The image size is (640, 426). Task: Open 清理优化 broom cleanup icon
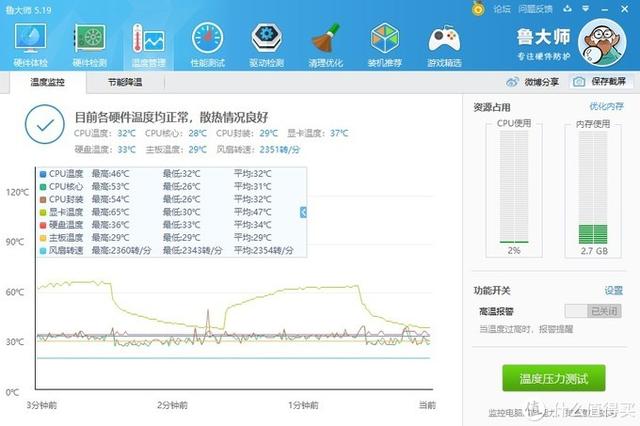(325, 44)
